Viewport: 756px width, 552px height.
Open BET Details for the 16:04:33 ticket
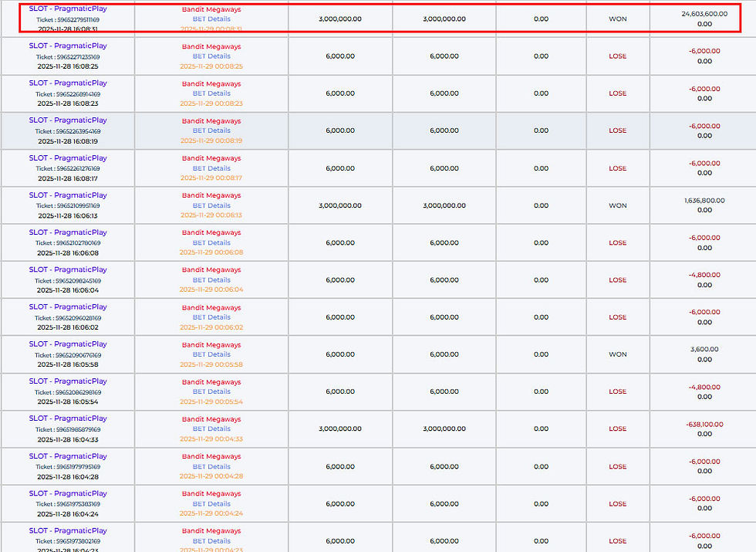(x=211, y=428)
